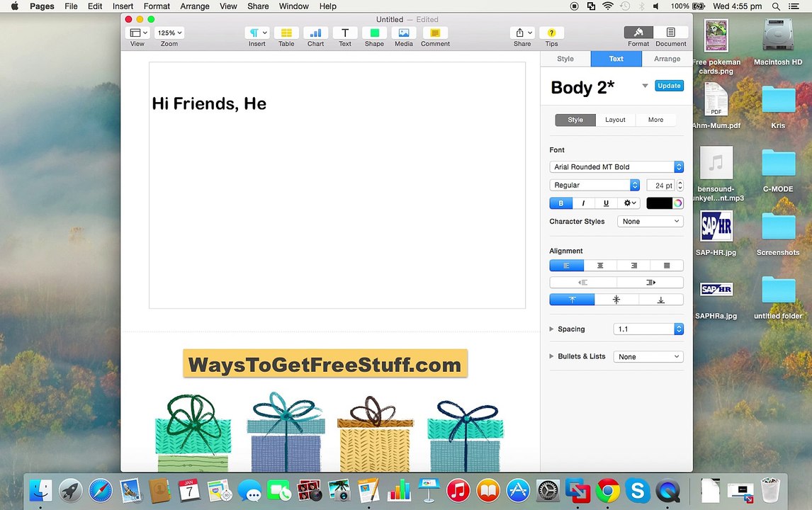This screenshot has height=510, width=812.
Task: Click the font size stepper arrows
Action: pos(680,185)
